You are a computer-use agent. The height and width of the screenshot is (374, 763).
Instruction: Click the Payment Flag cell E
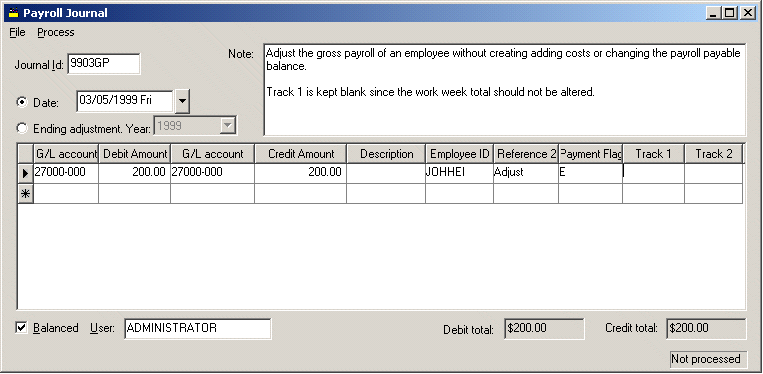(x=590, y=173)
